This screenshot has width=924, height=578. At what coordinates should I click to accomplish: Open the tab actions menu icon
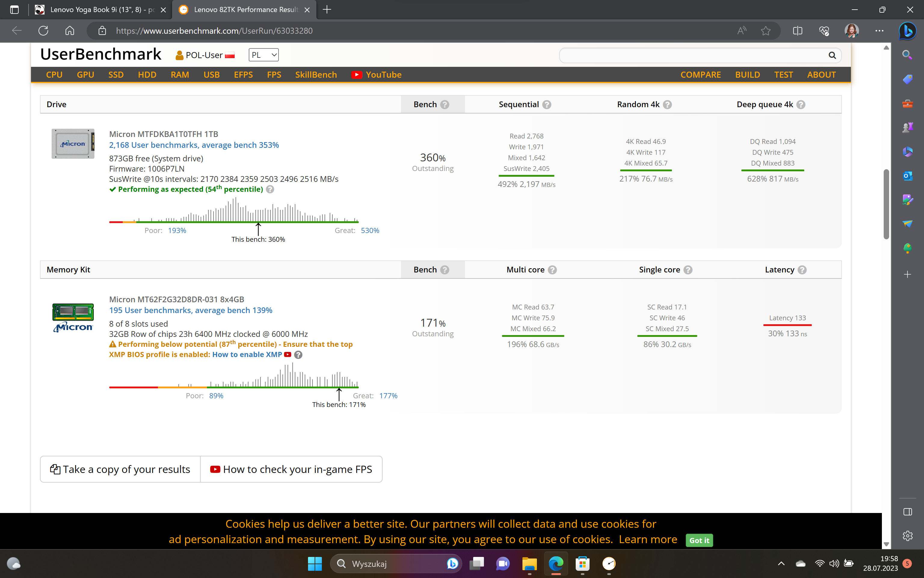pos(14,10)
